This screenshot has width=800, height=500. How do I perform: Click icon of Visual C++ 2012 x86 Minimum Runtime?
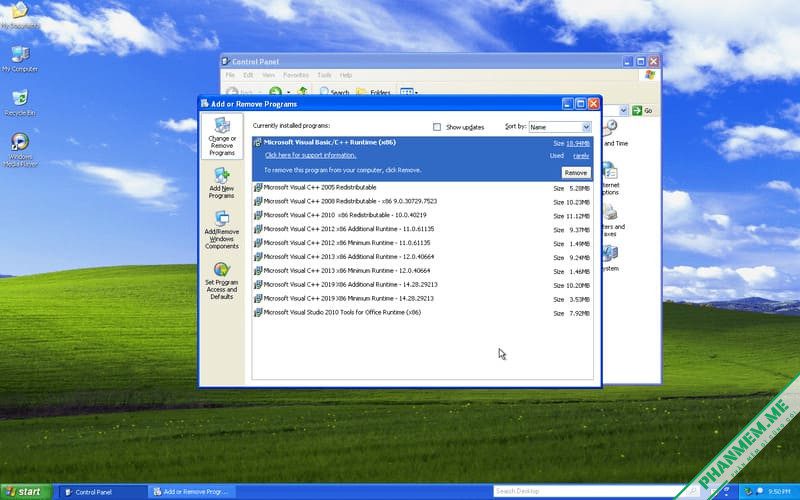coord(258,243)
